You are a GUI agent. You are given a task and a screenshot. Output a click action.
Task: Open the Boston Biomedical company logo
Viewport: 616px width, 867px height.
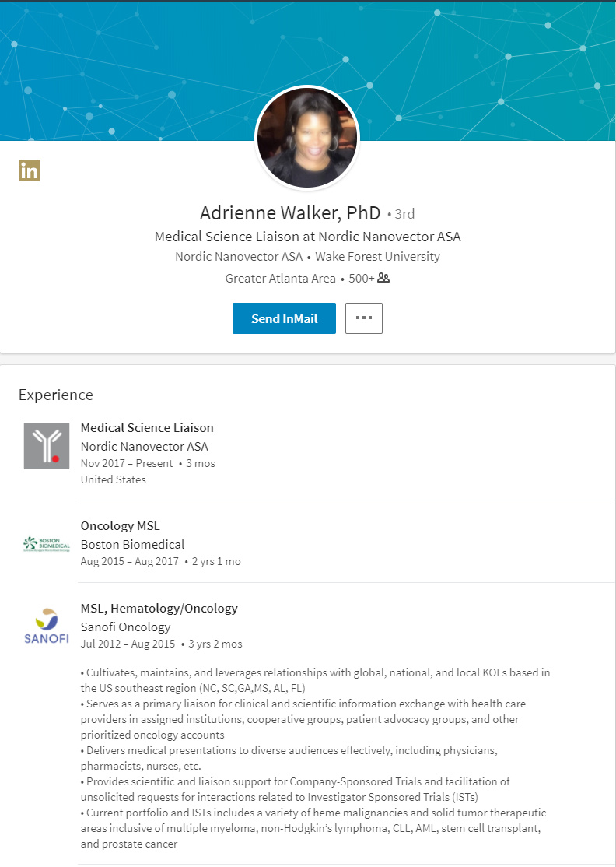pos(47,545)
